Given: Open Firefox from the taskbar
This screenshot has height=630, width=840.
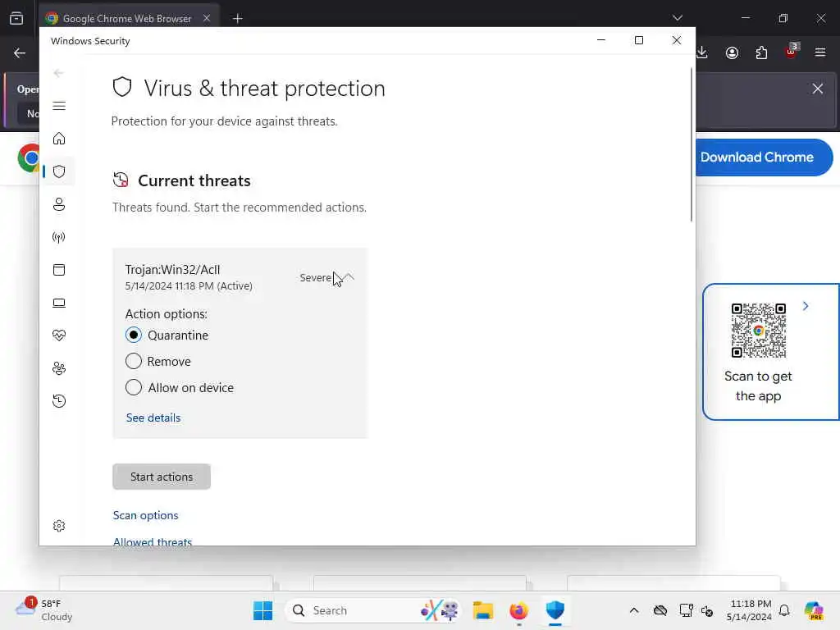Looking at the screenshot, I should [518, 610].
